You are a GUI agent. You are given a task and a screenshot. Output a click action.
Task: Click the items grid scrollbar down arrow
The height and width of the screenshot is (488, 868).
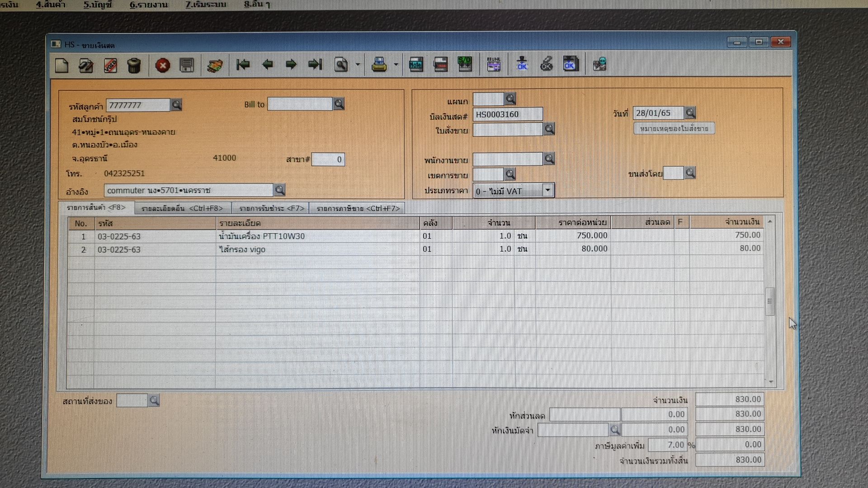(x=770, y=382)
